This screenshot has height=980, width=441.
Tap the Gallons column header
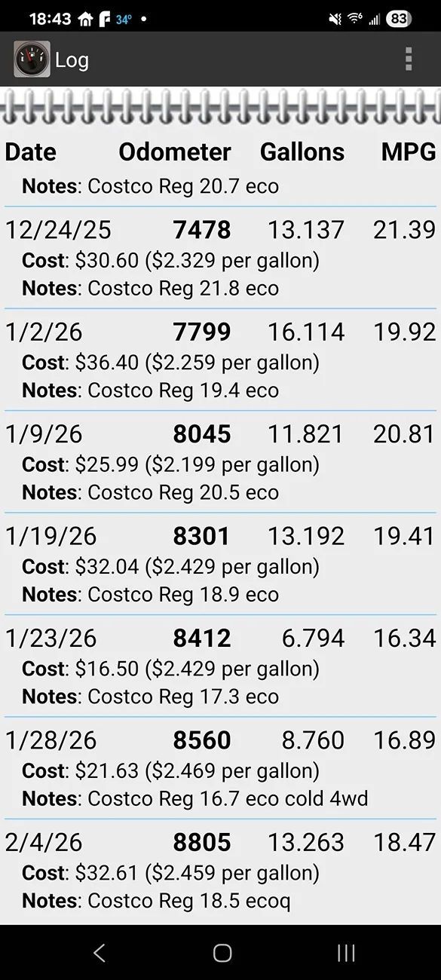302,152
